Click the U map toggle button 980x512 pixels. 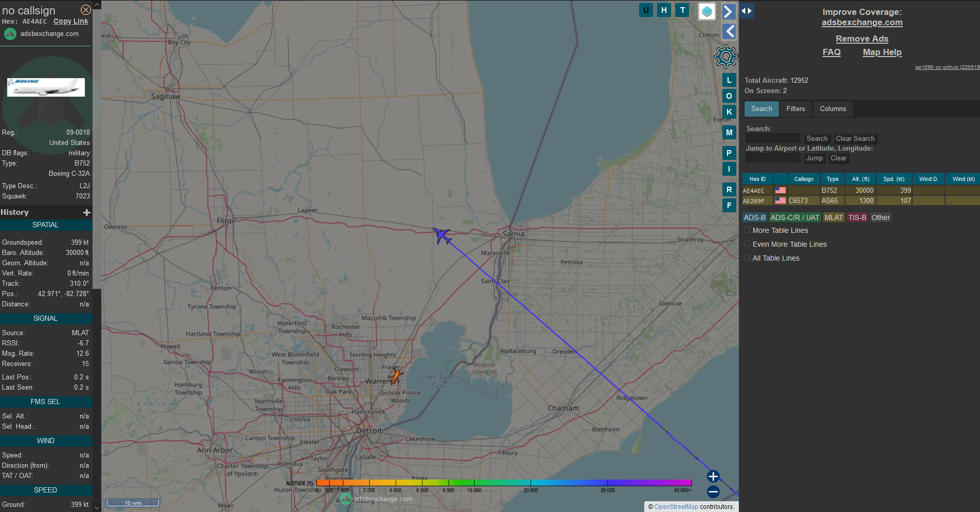(646, 10)
